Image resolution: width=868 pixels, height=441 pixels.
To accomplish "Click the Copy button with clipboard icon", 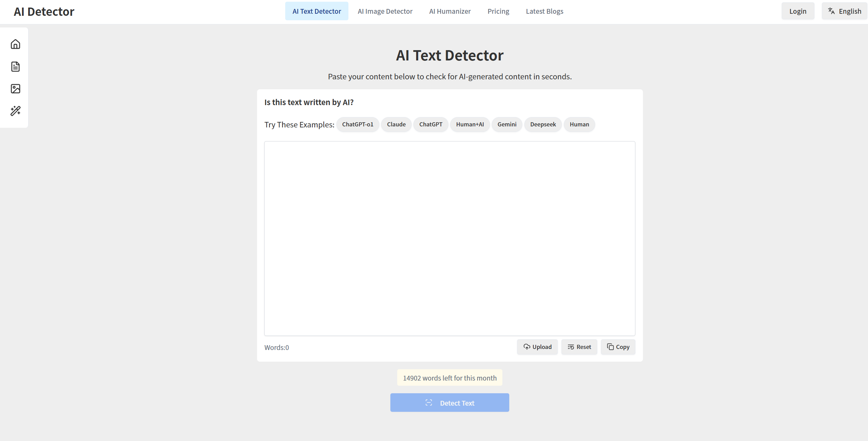I will [x=618, y=347].
